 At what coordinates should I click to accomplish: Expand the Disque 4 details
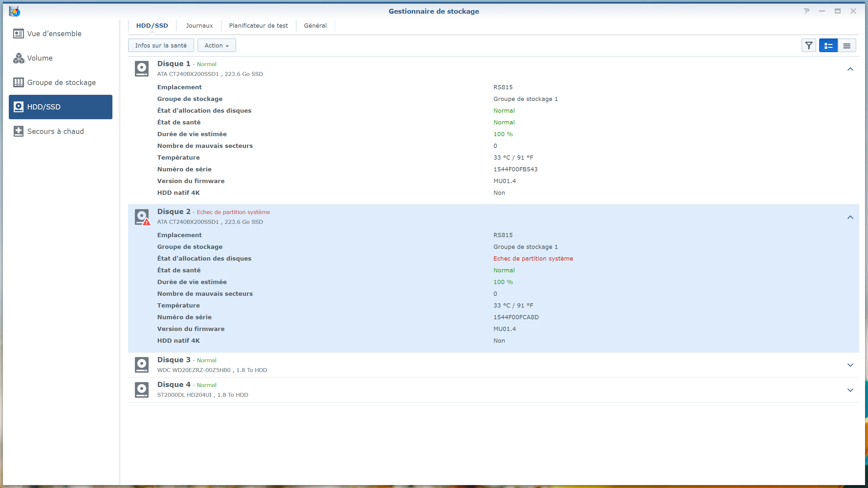pyautogui.click(x=850, y=390)
